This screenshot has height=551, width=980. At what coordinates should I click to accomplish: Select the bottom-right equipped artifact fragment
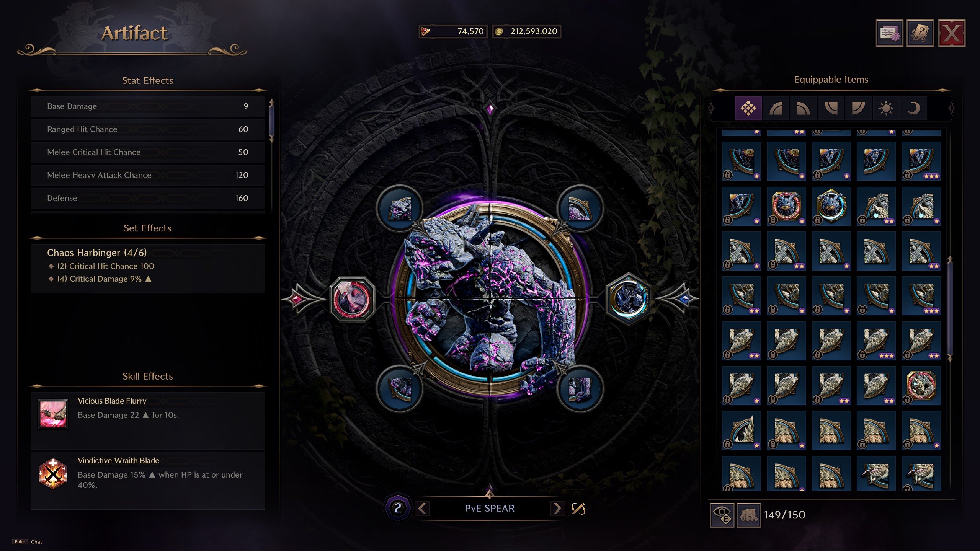click(x=580, y=389)
